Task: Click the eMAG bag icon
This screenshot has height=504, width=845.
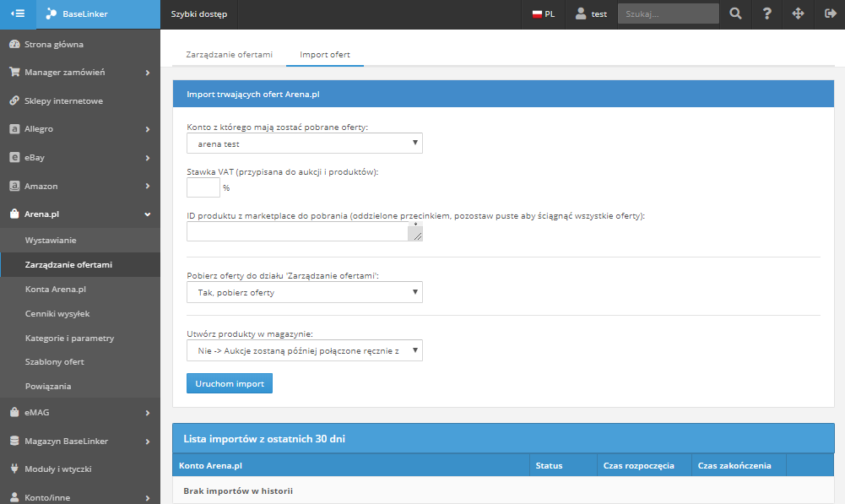Action: click(x=14, y=412)
